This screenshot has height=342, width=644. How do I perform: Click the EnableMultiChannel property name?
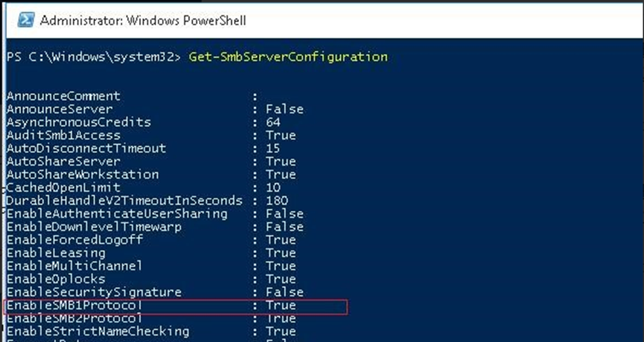tap(75, 266)
